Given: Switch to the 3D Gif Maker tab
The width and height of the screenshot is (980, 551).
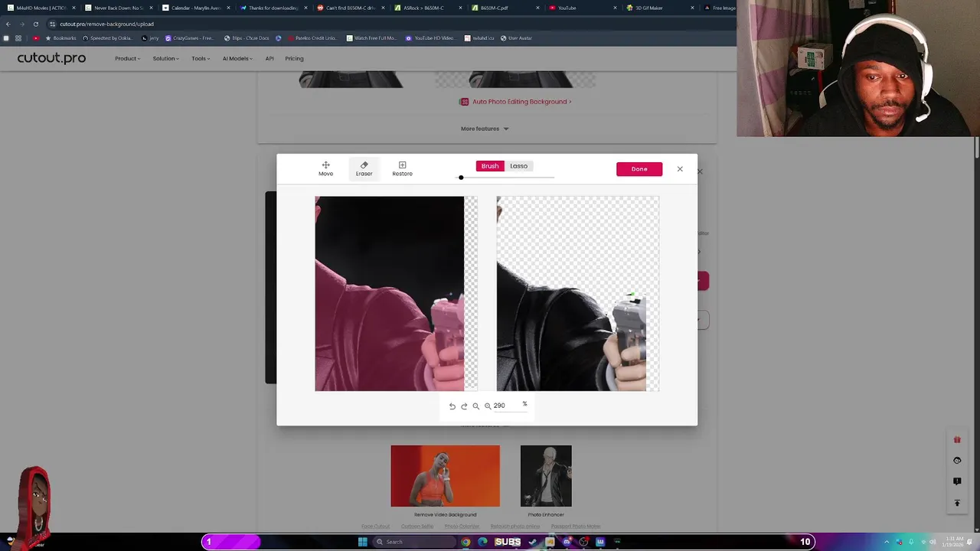Looking at the screenshot, I should (658, 8).
